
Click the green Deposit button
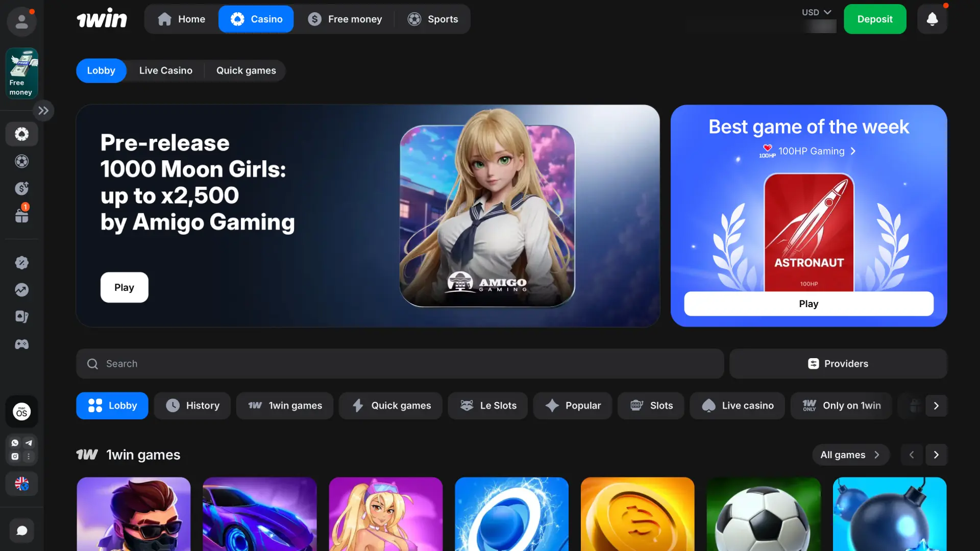click(x=875, y=19)
